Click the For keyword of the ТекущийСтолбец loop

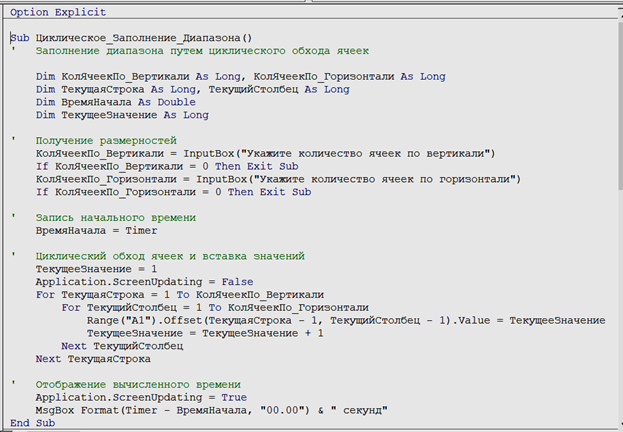pos(71,308)
